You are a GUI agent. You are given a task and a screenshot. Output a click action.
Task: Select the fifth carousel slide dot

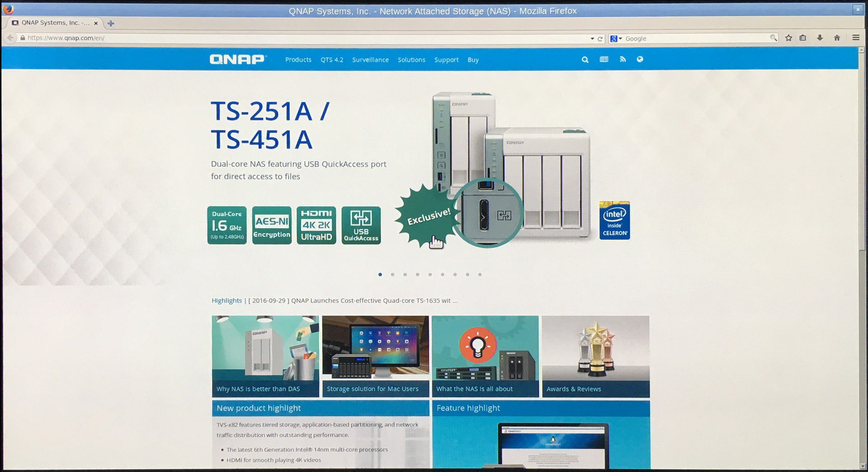click(430, 274)
